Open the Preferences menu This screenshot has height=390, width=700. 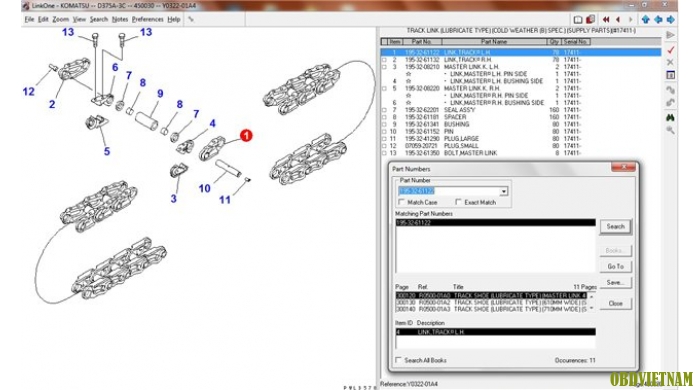(x=147, y=20)
